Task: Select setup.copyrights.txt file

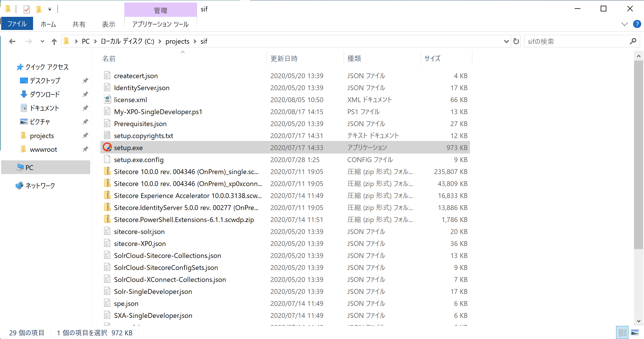Action: pos(143,136)
